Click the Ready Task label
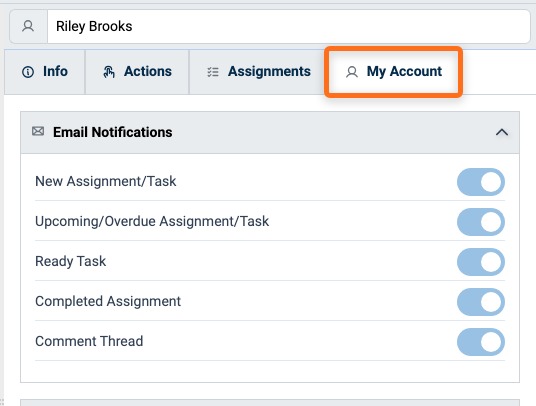 click(x=70, y=261)
